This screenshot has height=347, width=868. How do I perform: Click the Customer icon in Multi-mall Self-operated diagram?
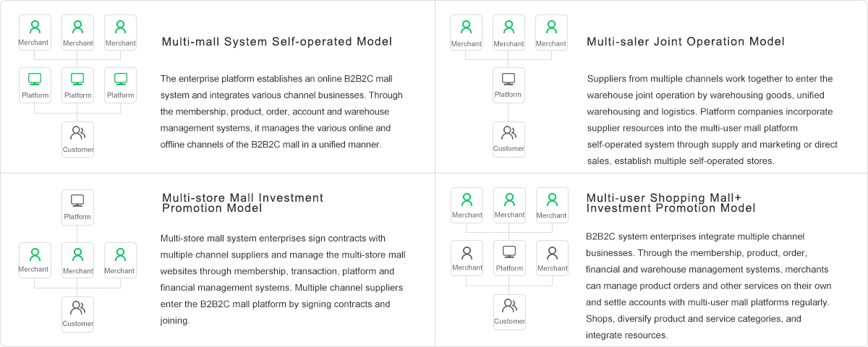point(77,140)
